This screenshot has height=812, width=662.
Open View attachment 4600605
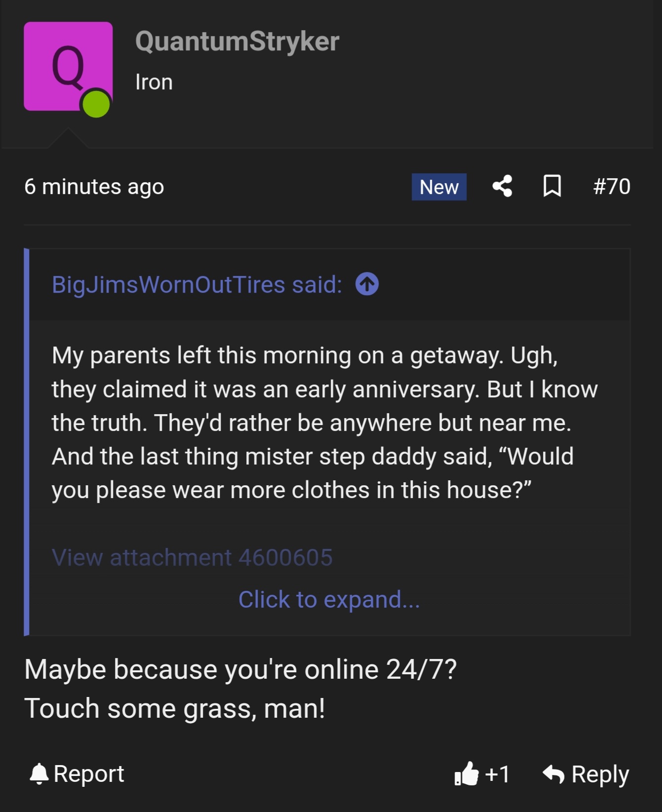tap(192, 557)
